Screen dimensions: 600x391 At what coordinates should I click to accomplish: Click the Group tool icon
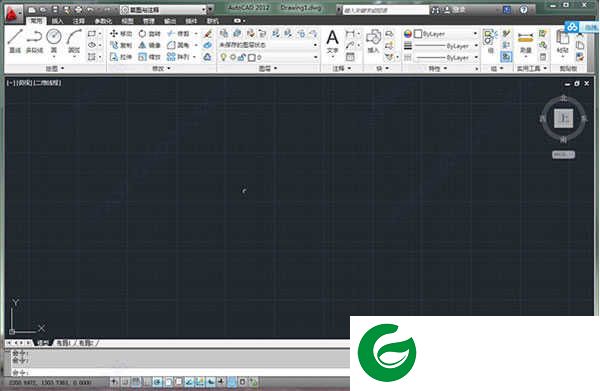pos(489,41)
